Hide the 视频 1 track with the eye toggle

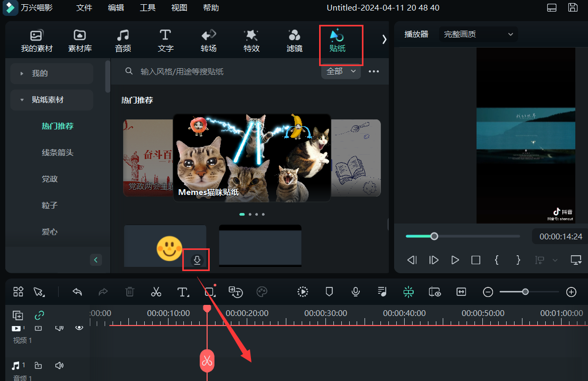click(79, 328)
